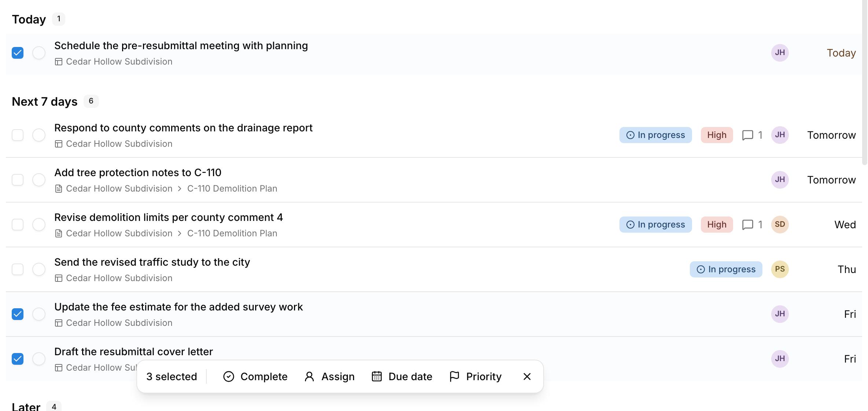Uncheck the Update the fee estimate checkbox

tap(18, 314)
